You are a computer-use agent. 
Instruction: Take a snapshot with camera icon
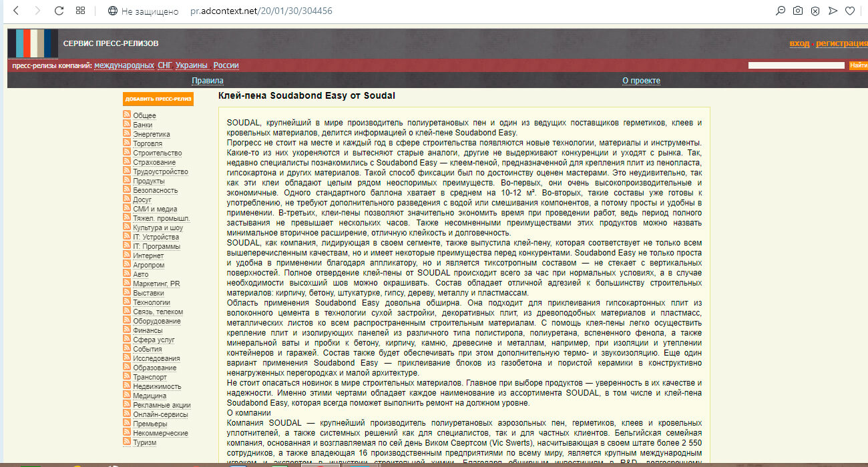pos(797,11)
